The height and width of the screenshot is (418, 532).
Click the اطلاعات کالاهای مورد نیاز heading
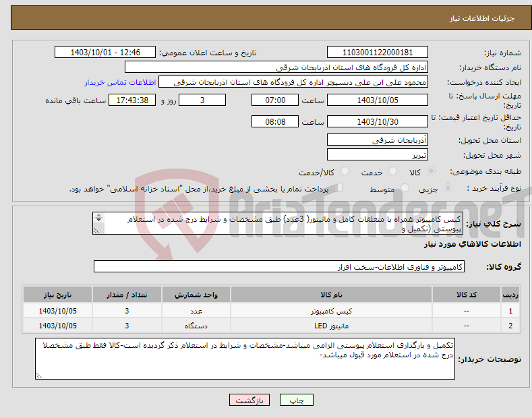point(472,244)
